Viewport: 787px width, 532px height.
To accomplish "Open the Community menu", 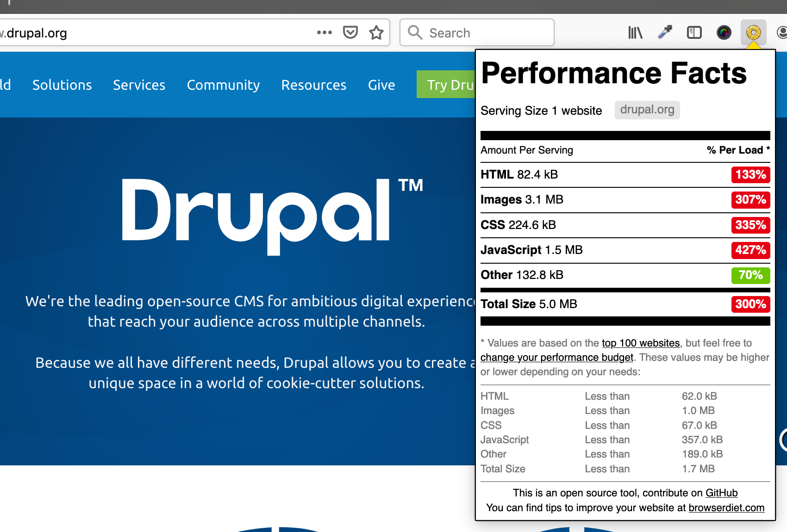I will point(223,85).
